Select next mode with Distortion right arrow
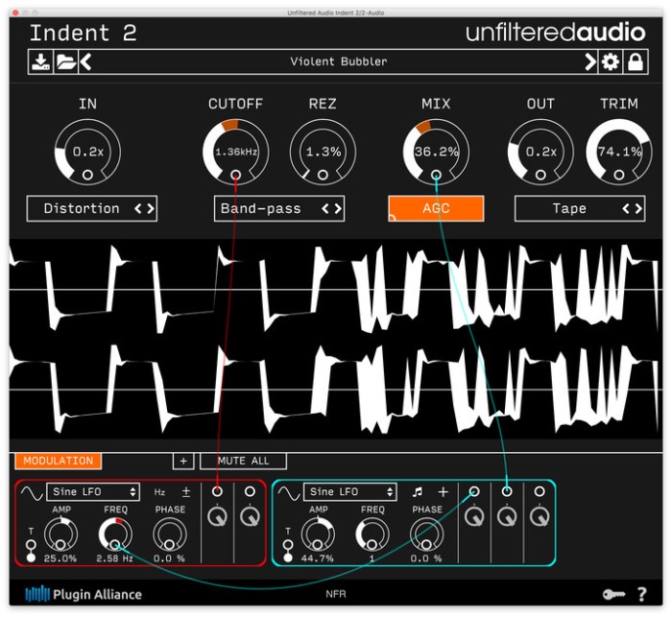This screenshot has height=617, width=672. click(151, 208)
